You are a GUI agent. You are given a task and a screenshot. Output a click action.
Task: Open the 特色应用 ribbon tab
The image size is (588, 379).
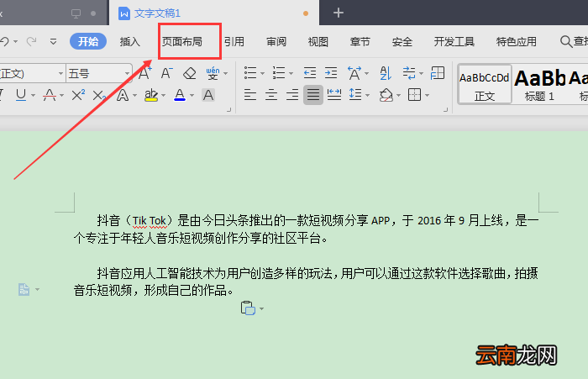pyautogui.click(x=517, y=41)
